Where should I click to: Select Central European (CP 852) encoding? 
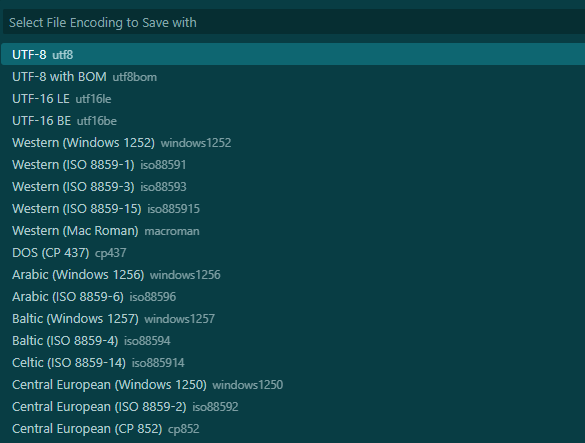click(293, 429)
